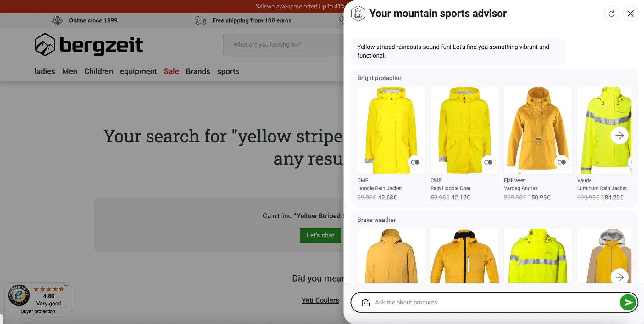Click the camera image upload icon

pyautogui.click(x=366, y=302)
